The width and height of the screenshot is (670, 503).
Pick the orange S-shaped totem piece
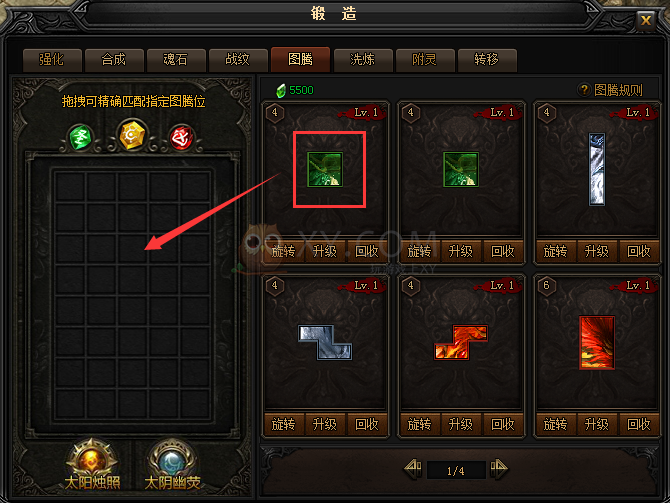click(461, 342)
